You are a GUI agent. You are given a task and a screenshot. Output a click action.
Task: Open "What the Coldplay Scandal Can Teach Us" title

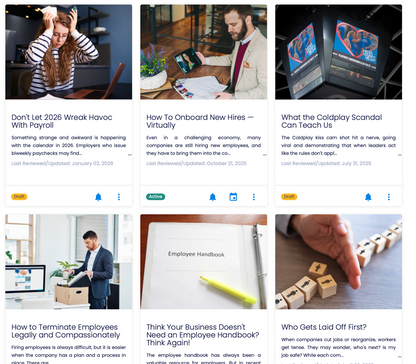click(x=332, y=121)
